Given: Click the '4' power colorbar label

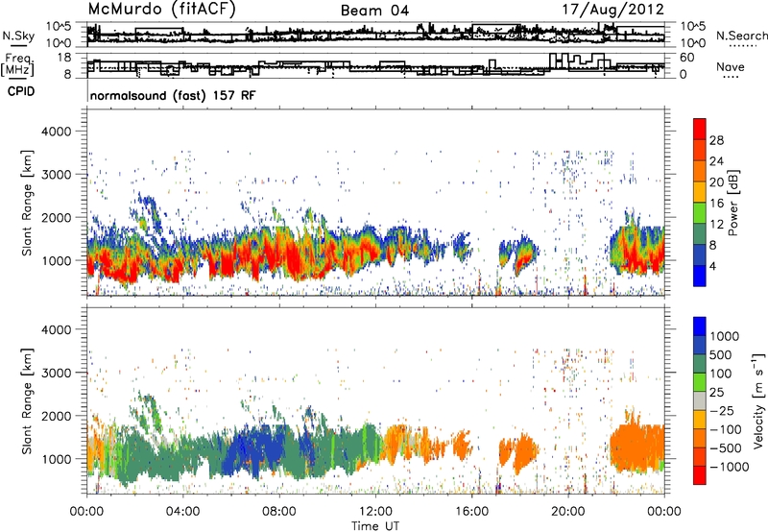Looking at the screenshot, I should (x=712, y=266).
